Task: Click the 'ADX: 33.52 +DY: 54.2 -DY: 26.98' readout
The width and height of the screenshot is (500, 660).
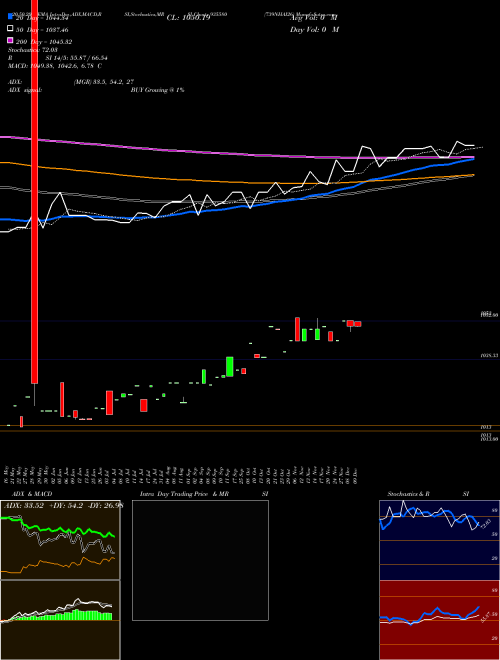Action: click(x=63, y=505)
